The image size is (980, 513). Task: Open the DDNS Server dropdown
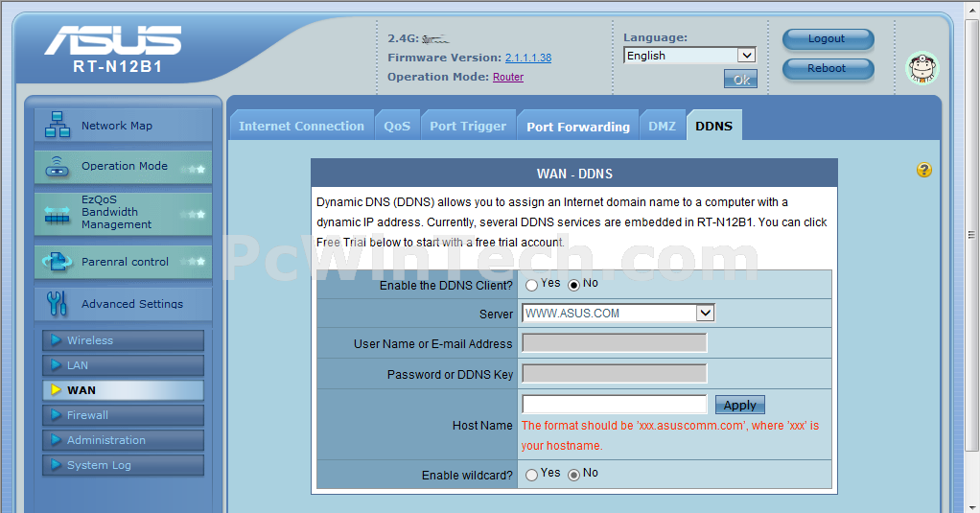tap(618, 313)
